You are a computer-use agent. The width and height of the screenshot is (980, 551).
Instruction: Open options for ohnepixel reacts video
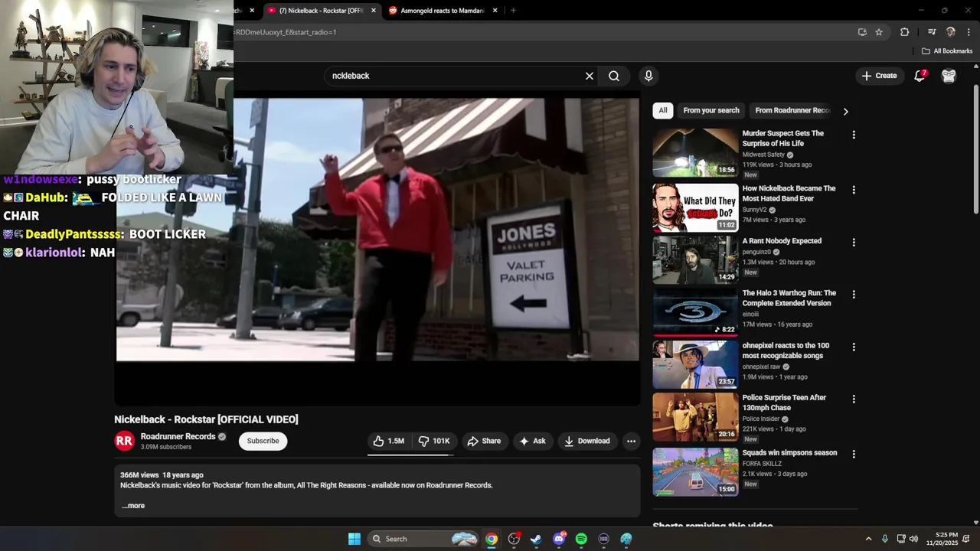854,347
